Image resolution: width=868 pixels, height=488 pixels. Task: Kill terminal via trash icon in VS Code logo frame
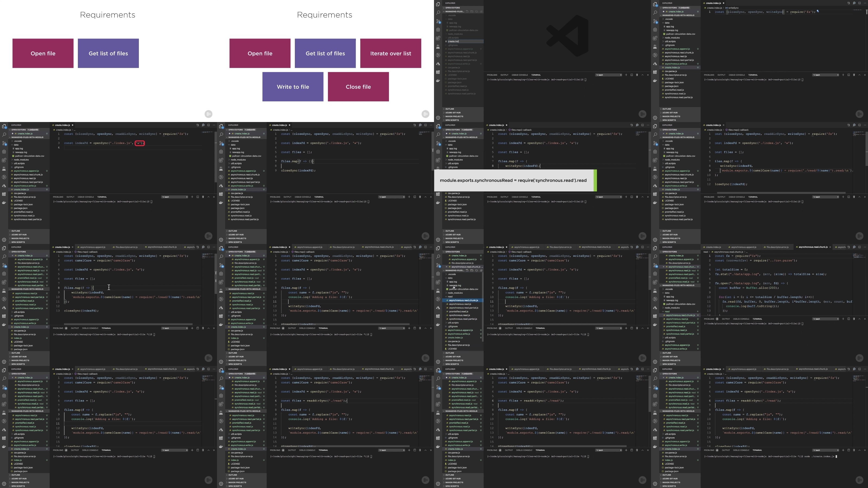pyautogui.click(x=637, y=75)
